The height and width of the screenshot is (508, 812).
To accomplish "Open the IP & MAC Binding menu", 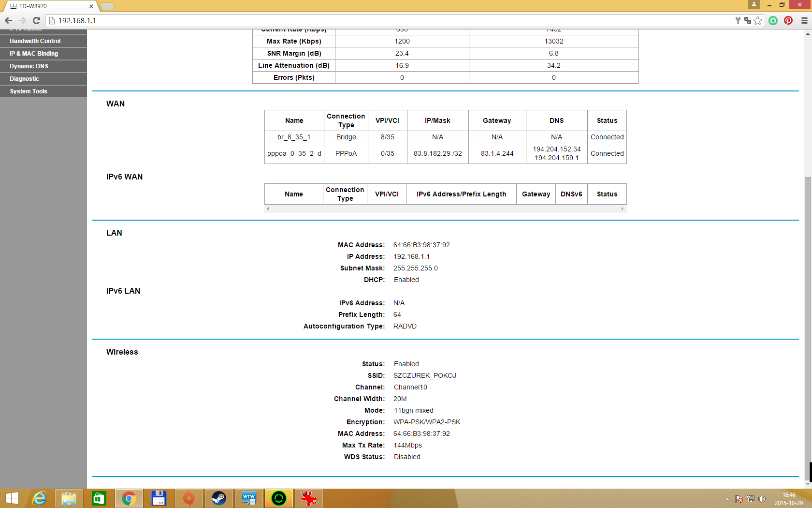I will click(34, 54).
